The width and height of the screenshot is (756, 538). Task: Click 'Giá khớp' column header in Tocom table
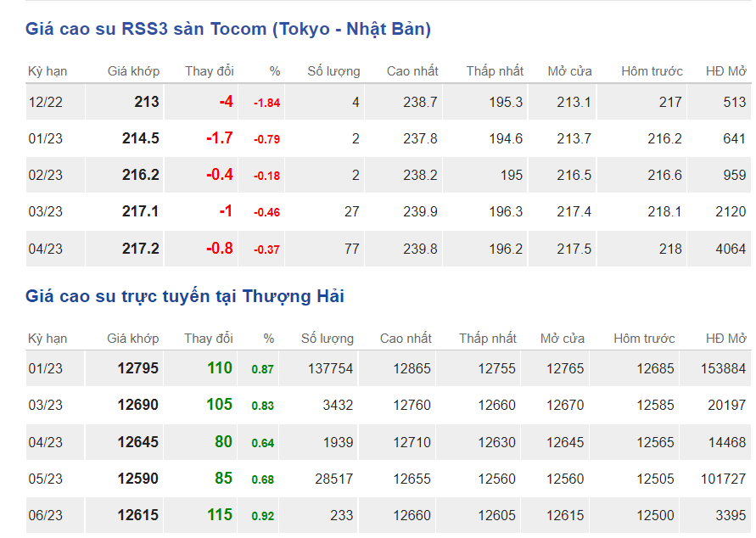coord(133,71)
